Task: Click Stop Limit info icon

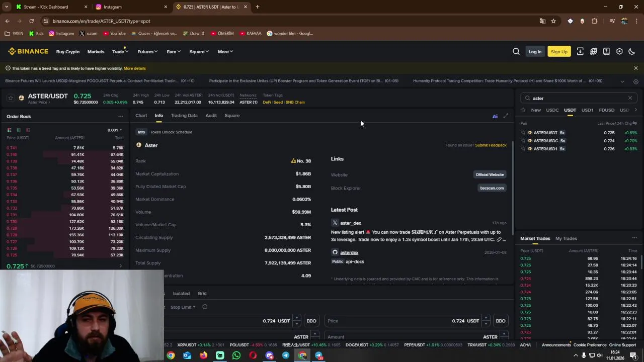Action: (205, 307)
